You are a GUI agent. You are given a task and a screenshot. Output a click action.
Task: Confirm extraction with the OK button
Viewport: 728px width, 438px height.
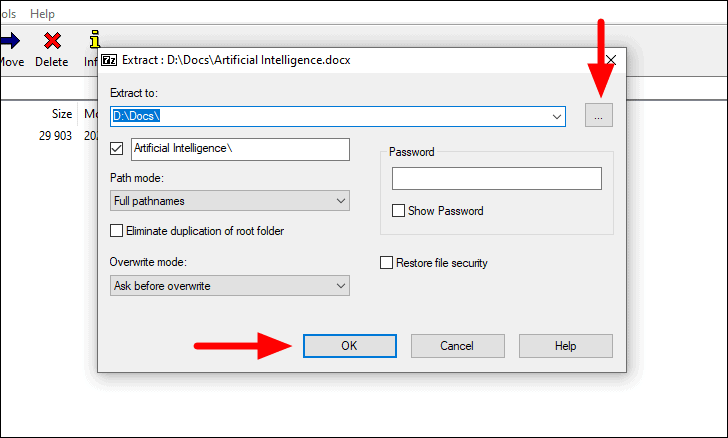point(350,346)
